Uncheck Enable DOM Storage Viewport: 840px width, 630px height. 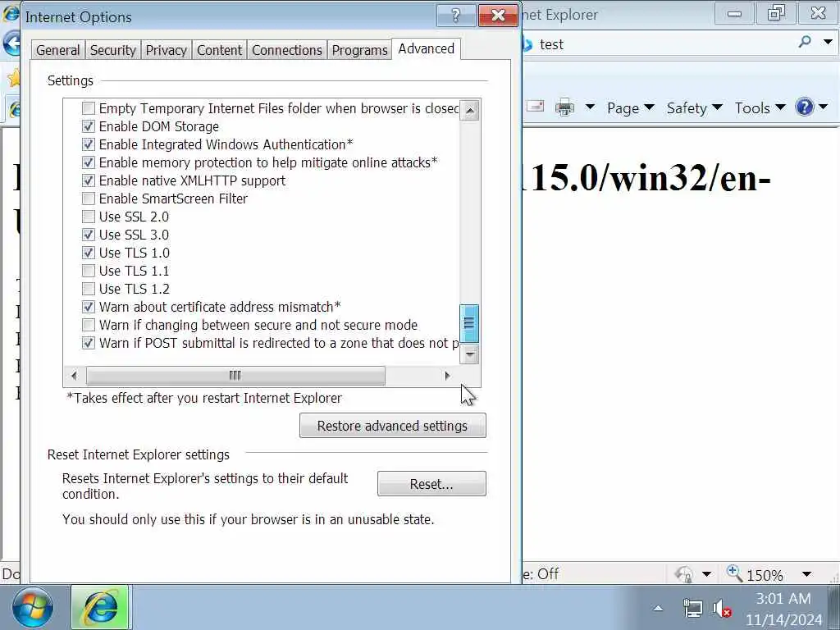89,127
